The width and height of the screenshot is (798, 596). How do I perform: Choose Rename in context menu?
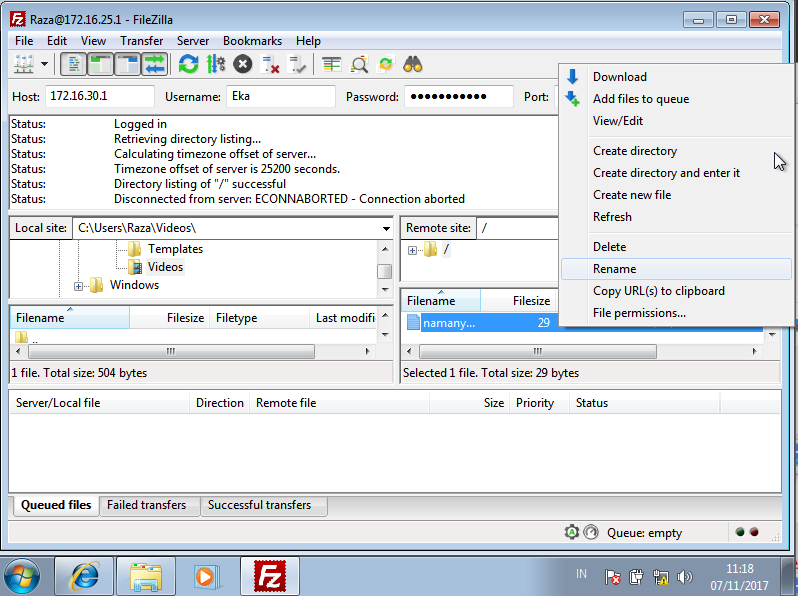[x=676, y=268]
